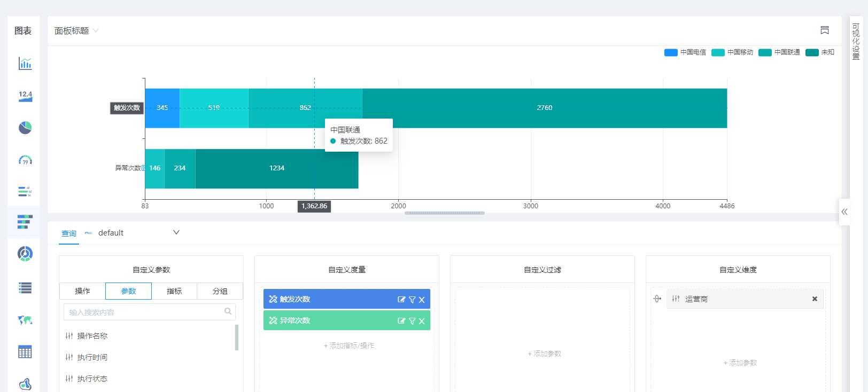The width and height of the screenshot is (868, 392).
Task: Click 添加指标/操作 link
Action: point(349,346)
